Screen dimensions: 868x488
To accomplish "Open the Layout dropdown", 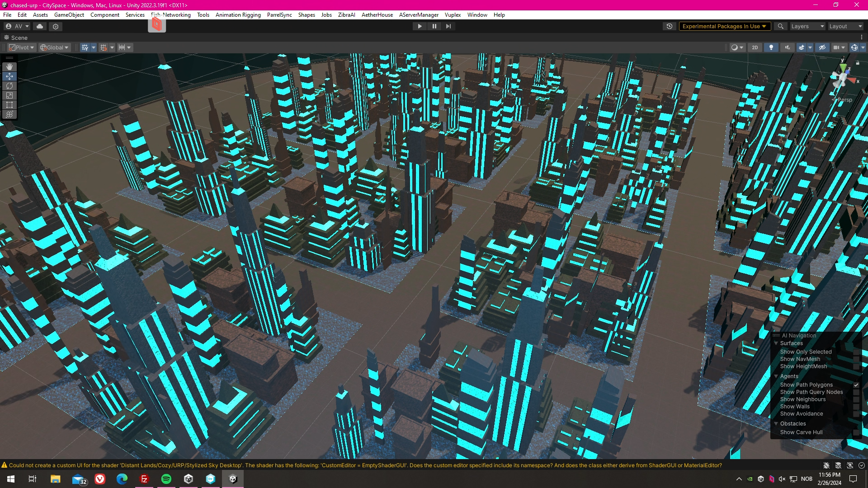I will coord(845,26).
